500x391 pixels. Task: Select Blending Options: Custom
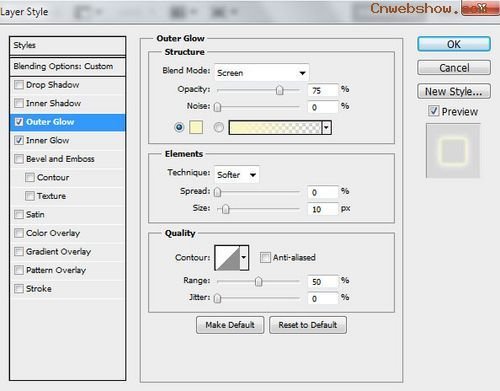coord(68,66)
